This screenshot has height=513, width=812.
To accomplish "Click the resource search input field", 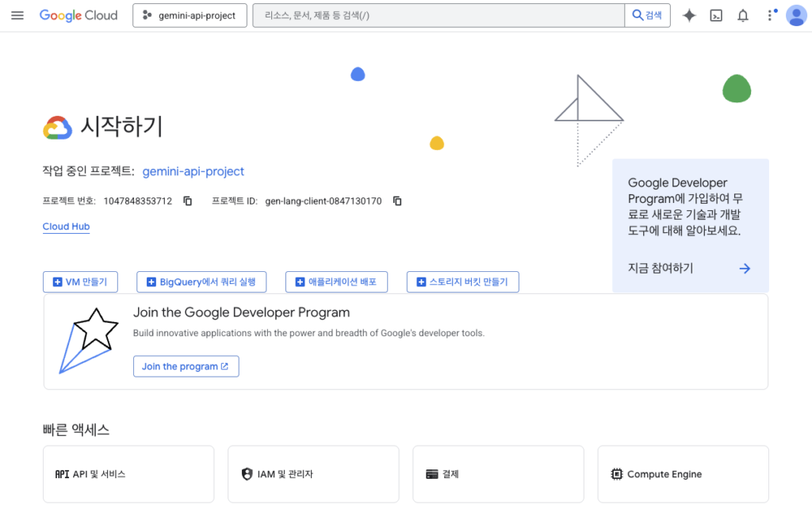I will (x=438, y=16).
